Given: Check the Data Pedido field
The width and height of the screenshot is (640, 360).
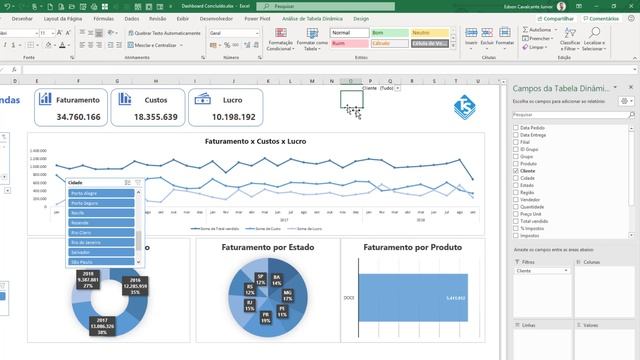Looking at the screenshot, I should [516, 128].
